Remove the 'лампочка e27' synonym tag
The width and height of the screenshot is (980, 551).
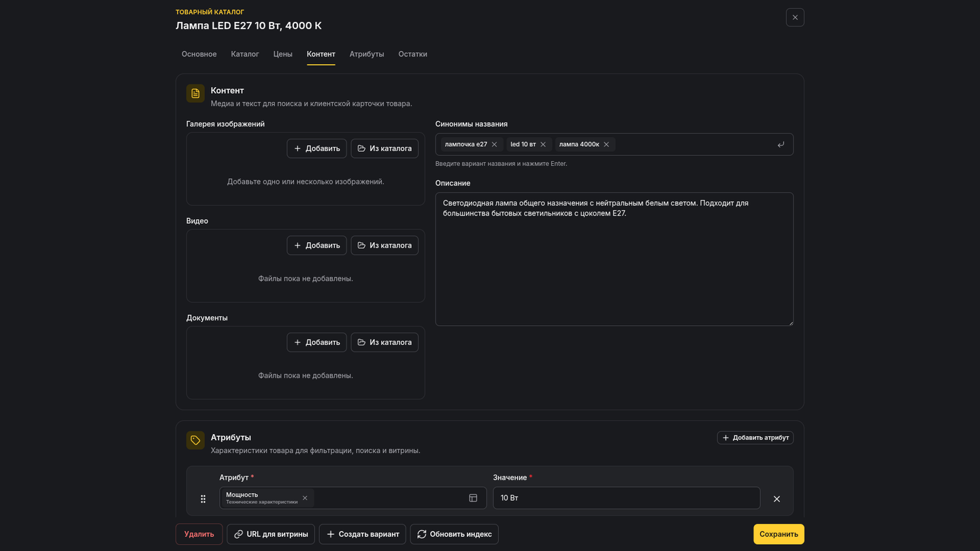(494, 144)
